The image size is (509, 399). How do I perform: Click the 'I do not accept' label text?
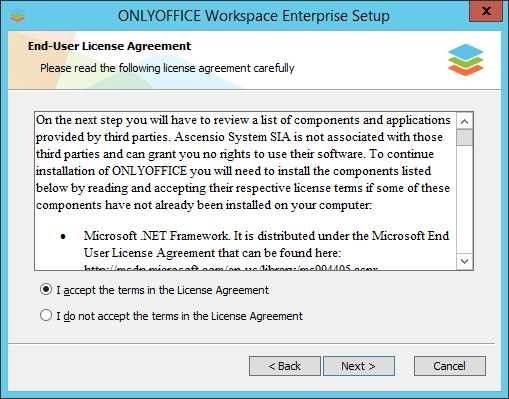(179, 316)
